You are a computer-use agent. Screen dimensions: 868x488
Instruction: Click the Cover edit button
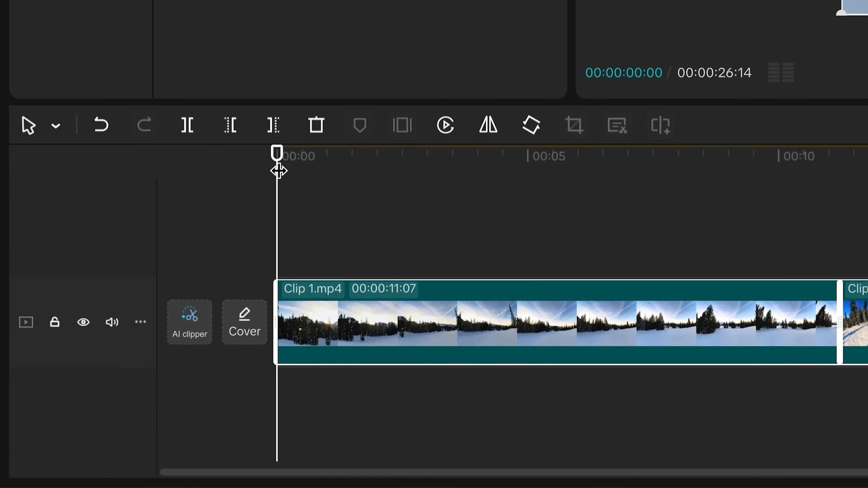coord(244,322)
